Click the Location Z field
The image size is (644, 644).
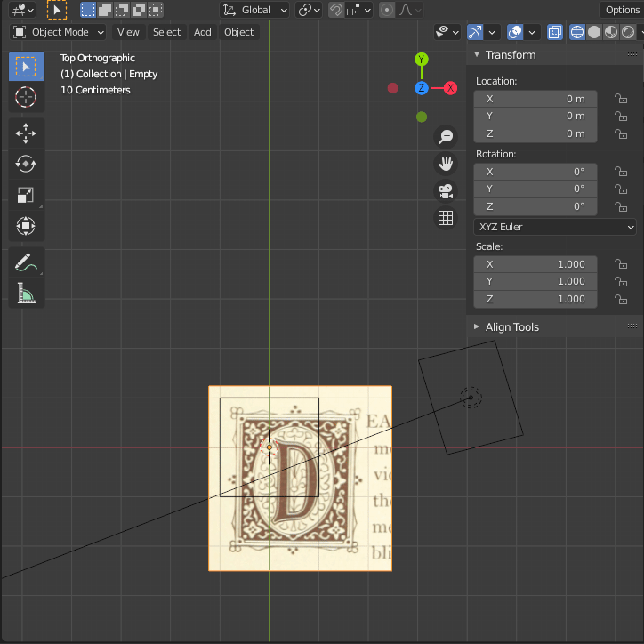coord(535,134)
